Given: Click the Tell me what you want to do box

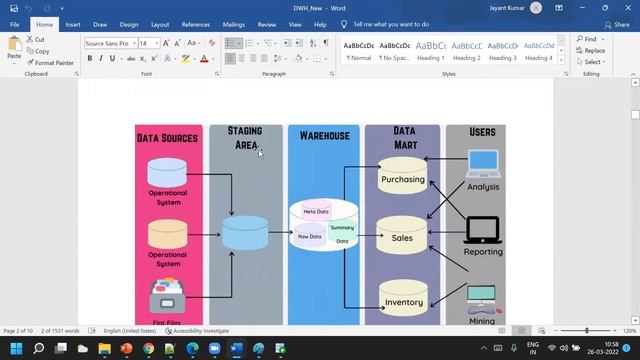Looking at the screenshot, I should click(391, 24).
